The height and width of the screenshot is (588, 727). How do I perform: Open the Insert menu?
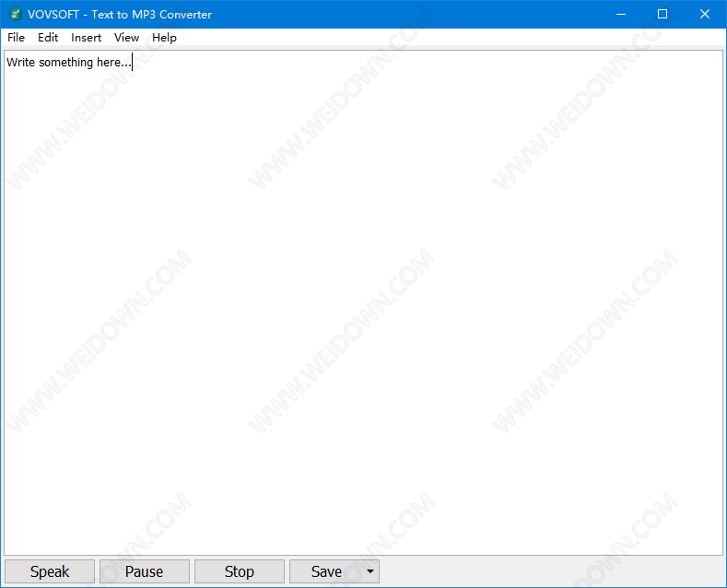point(87,38)
